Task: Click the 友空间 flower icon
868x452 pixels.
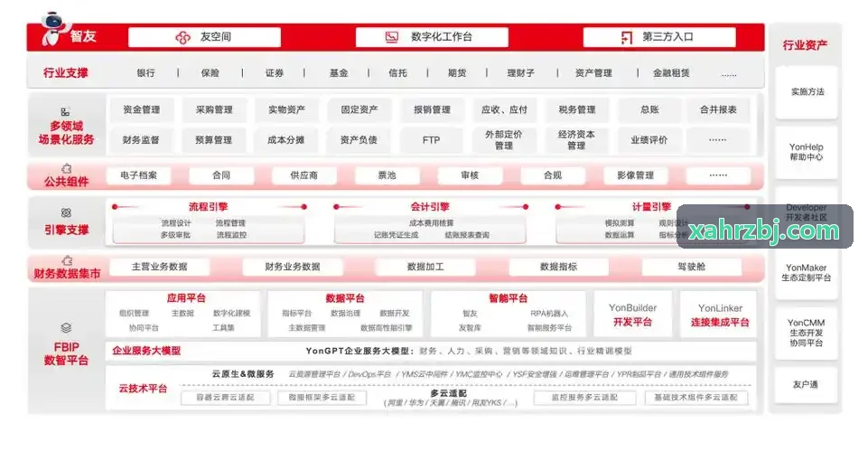Action: (183, 37)
